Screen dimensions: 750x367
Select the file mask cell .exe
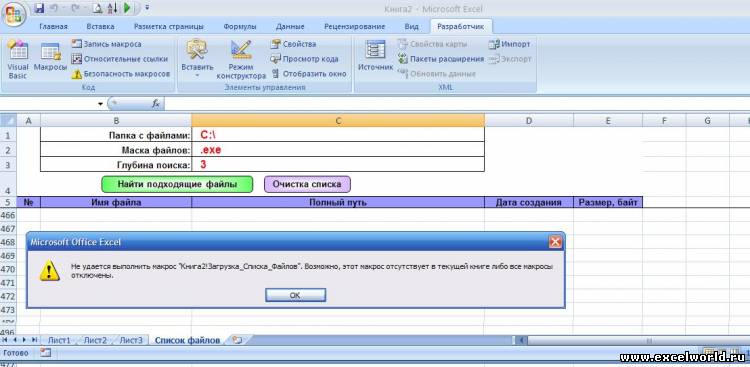[x=338, y=150]
